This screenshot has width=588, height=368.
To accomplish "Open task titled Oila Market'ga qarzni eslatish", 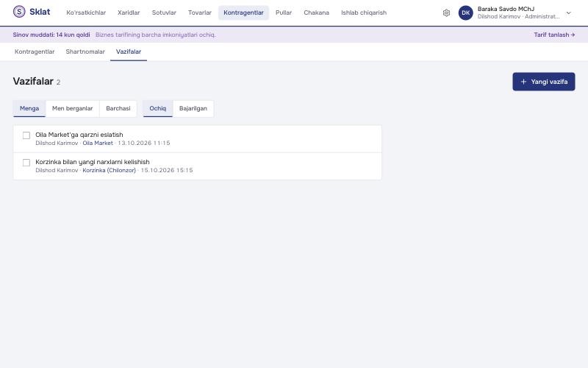I will (x=79, y=135).
